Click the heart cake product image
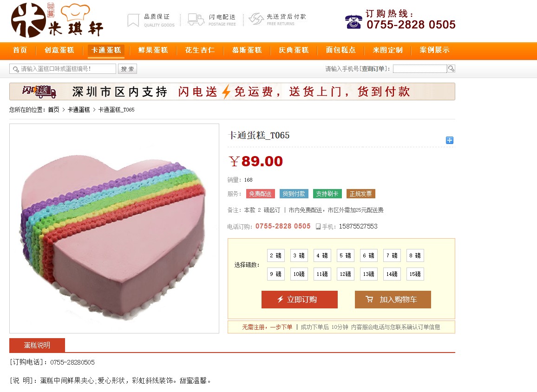 pos(114,229)
